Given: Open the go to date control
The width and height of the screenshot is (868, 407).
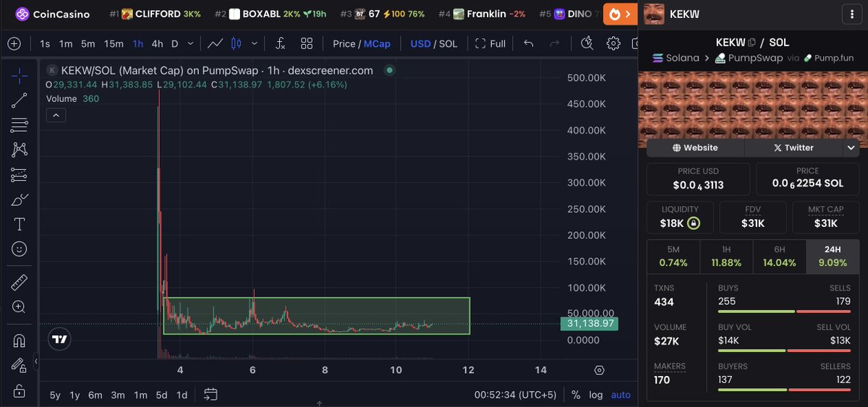Looking at the screenshot, I should tap(210, 395).
